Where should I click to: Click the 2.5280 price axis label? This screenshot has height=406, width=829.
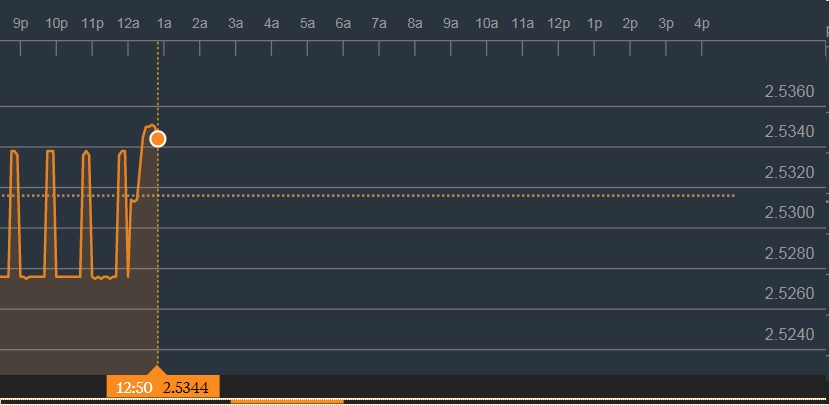tap(790, 253)
